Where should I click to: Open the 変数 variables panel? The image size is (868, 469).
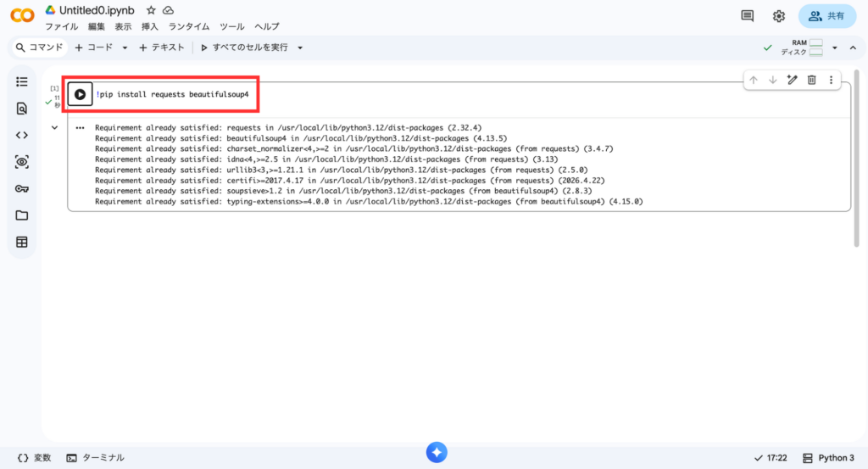[x=34, y=458]
